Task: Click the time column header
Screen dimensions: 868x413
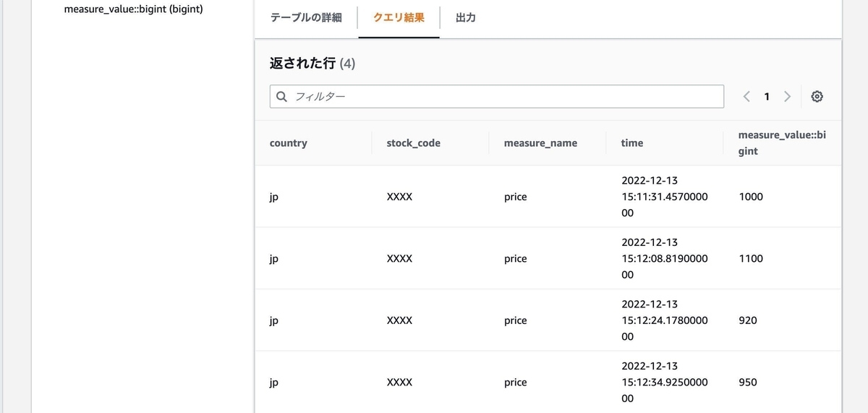Action: pos(632,143)
